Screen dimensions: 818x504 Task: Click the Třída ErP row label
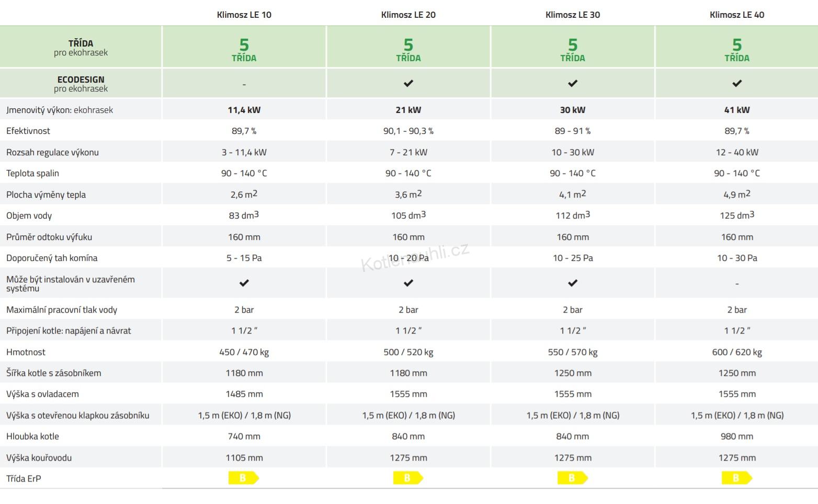tap(24, 478)
